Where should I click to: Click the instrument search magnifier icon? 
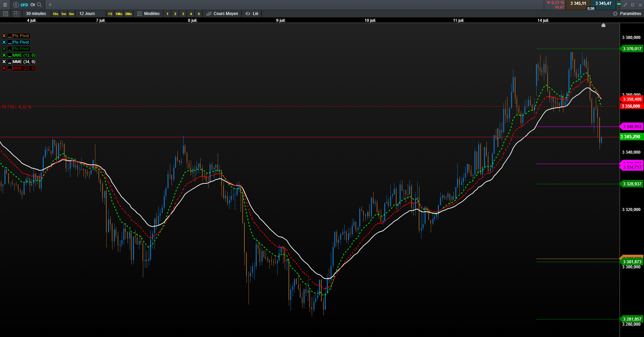click(x=39, y=5)
